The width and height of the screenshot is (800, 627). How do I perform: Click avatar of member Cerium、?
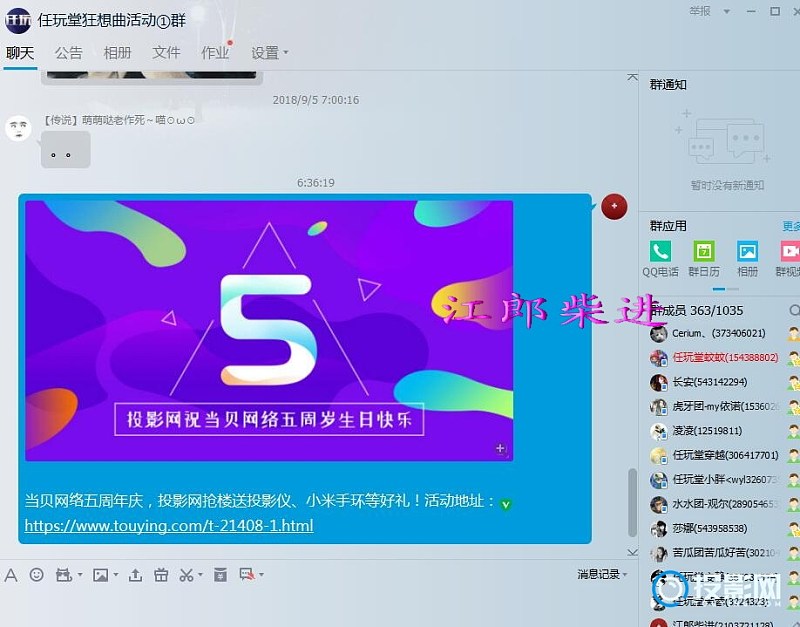pyautogui.click(x=659, y=334)
